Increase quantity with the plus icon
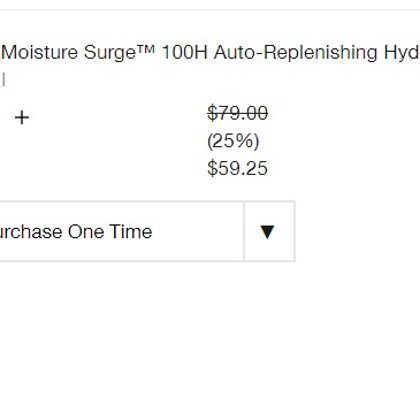 click(x=22, y=118)
